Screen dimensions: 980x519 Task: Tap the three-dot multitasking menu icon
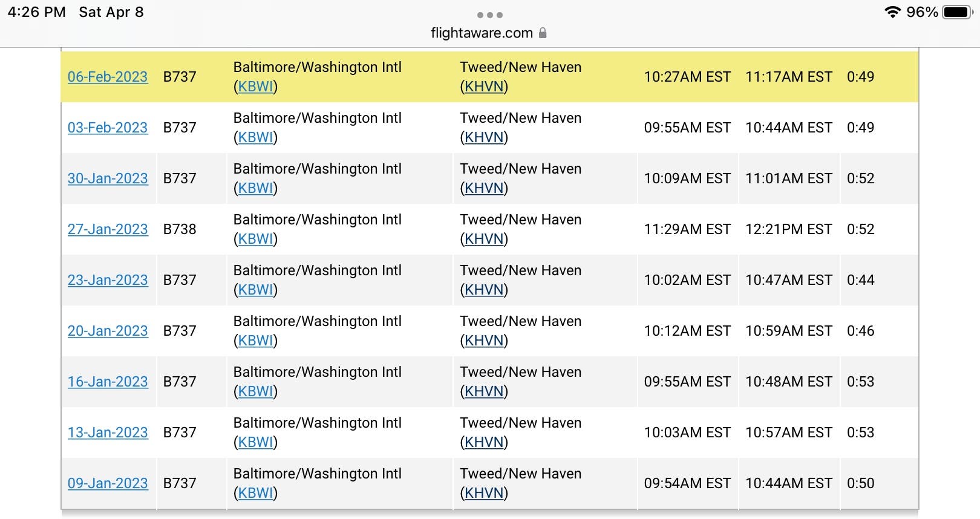(x=490, y=15)
